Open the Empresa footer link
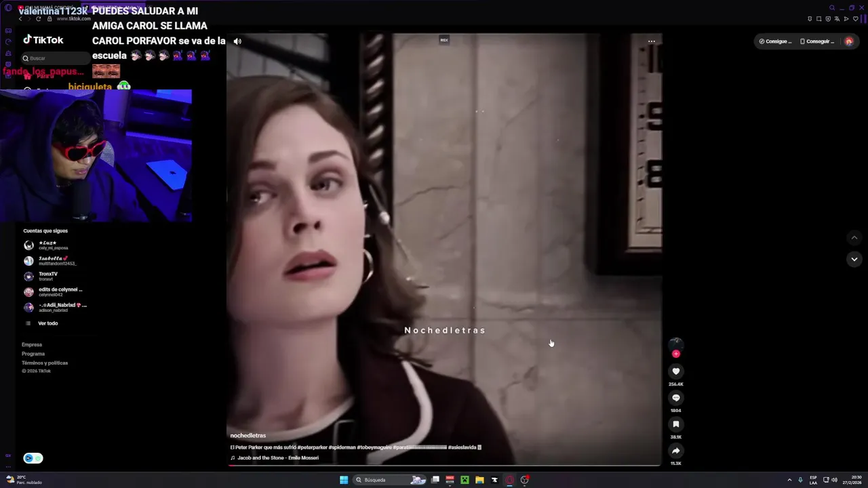This screenshot has width=868, height=488. tap(32, 345)
